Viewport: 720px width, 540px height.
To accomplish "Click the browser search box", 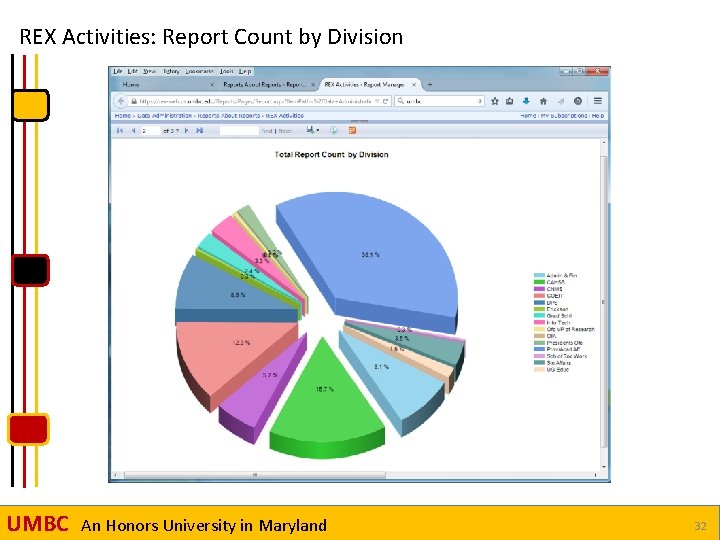I will click(439, 101).
